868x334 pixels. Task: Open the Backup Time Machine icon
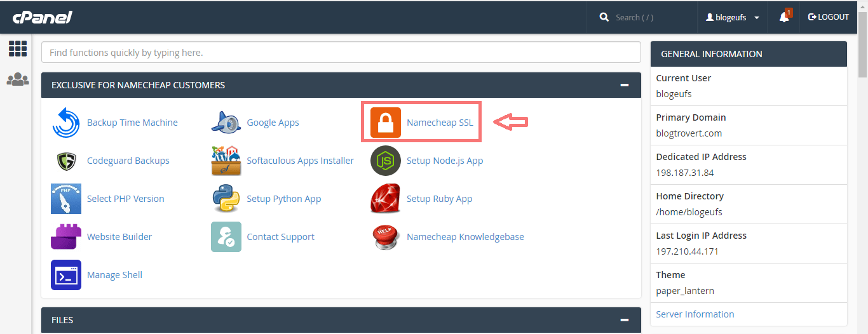click(x=66, y=123)
